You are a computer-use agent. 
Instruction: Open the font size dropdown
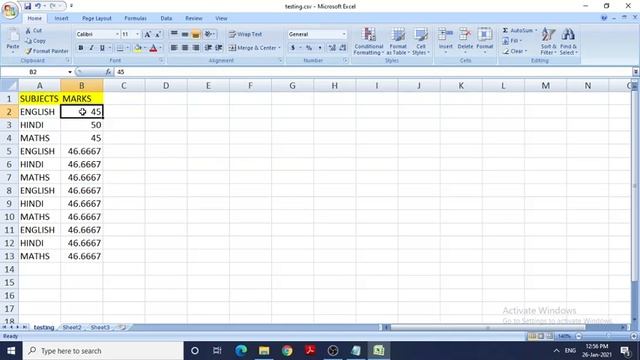pyautogui.click(x=138, y=34)
